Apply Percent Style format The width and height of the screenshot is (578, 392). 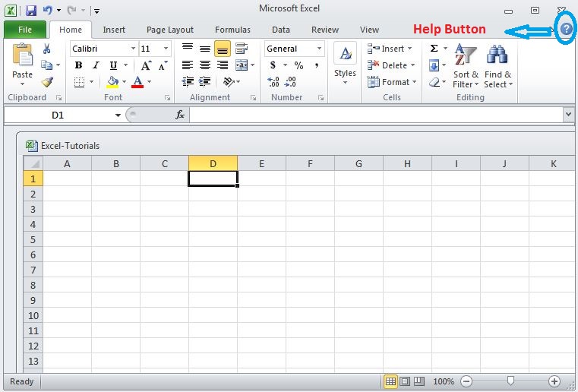(x=298, y=65)
